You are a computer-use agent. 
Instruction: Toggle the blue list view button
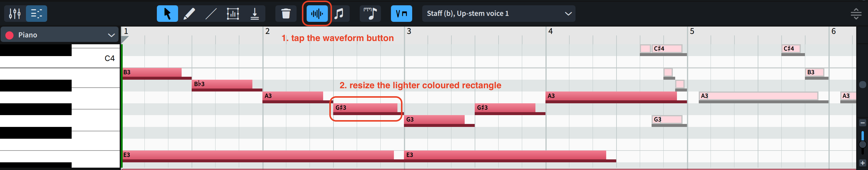coord(36,14)
